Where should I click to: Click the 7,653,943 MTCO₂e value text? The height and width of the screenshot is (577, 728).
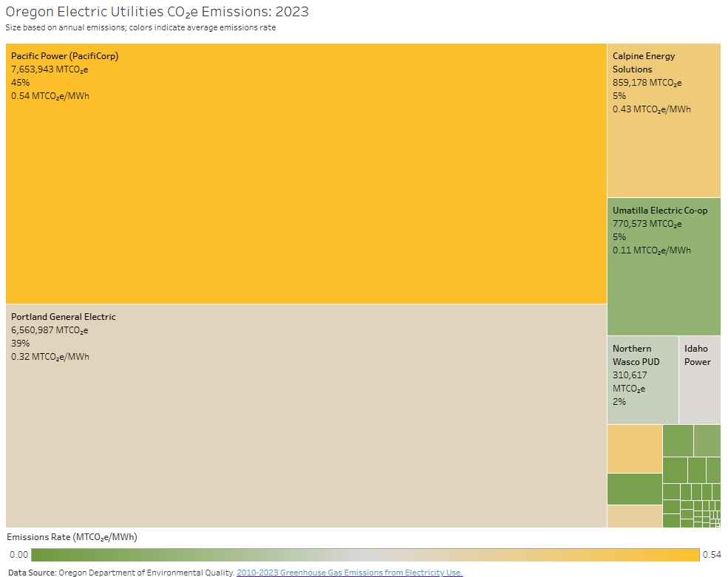50,69
